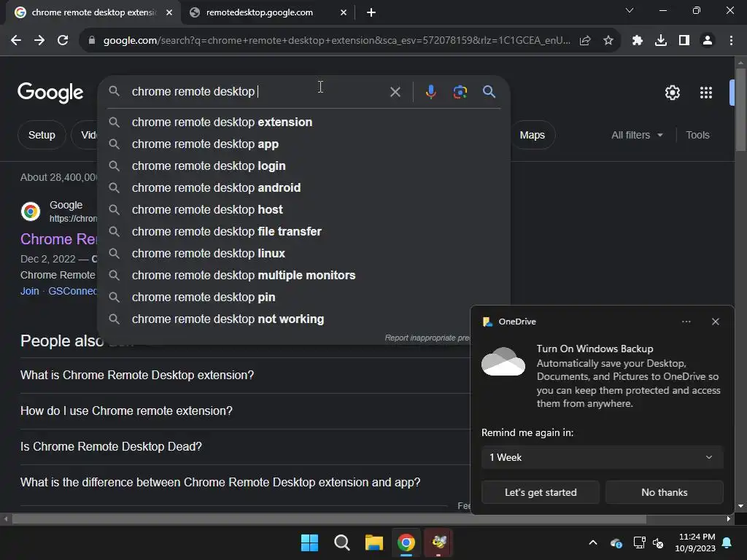Click horizontal page scrollbar

pos(329,518)
